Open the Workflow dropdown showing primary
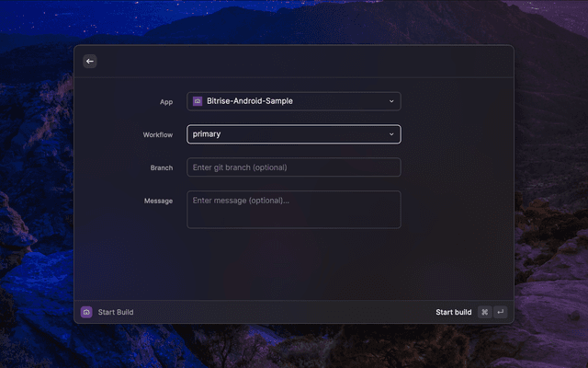 click(293, 134)
